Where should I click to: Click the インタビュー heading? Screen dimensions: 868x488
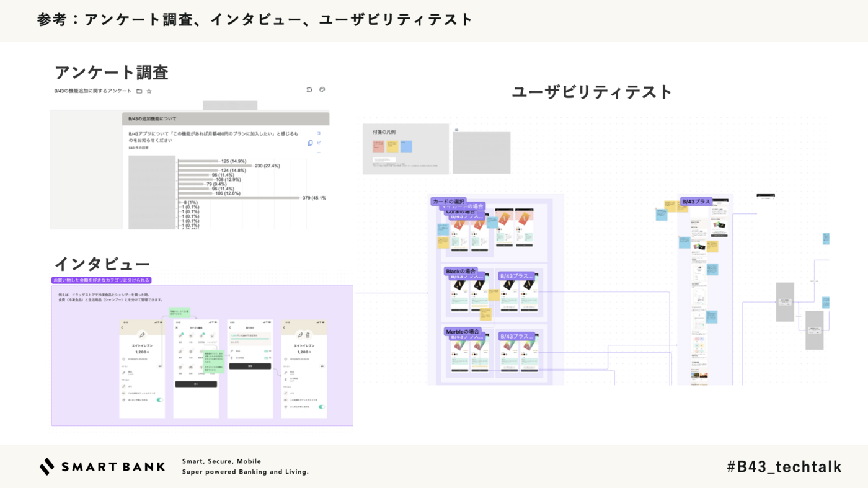102,264
